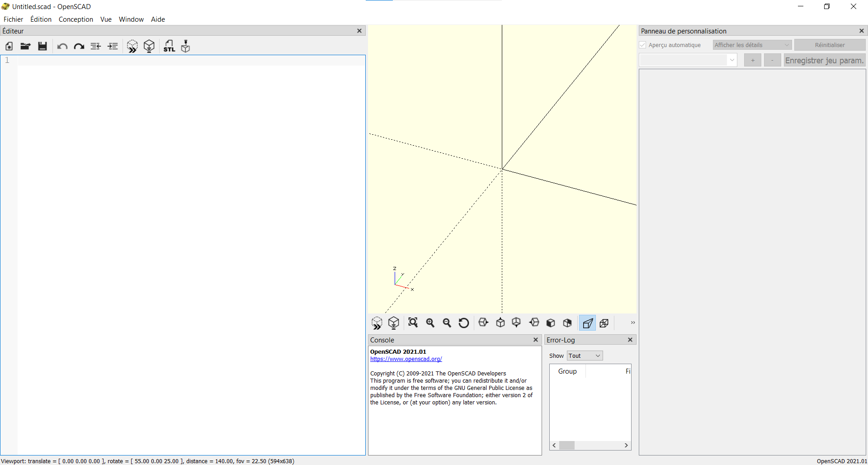Viewport: 868px width, 465px height.
Task: Open the Fichier menu
Action: click(13, 19)
